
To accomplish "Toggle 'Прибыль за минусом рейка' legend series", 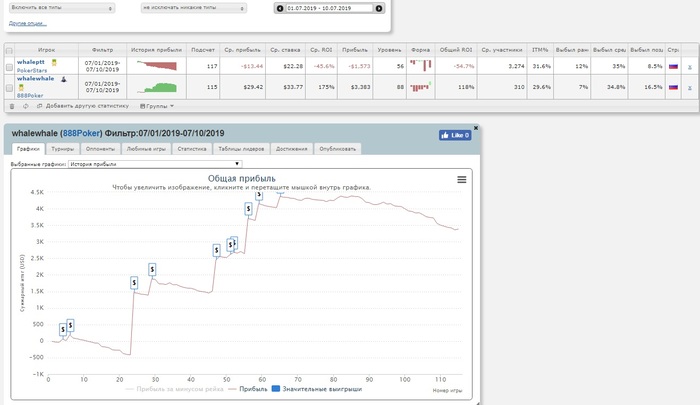I will (175, 389).
